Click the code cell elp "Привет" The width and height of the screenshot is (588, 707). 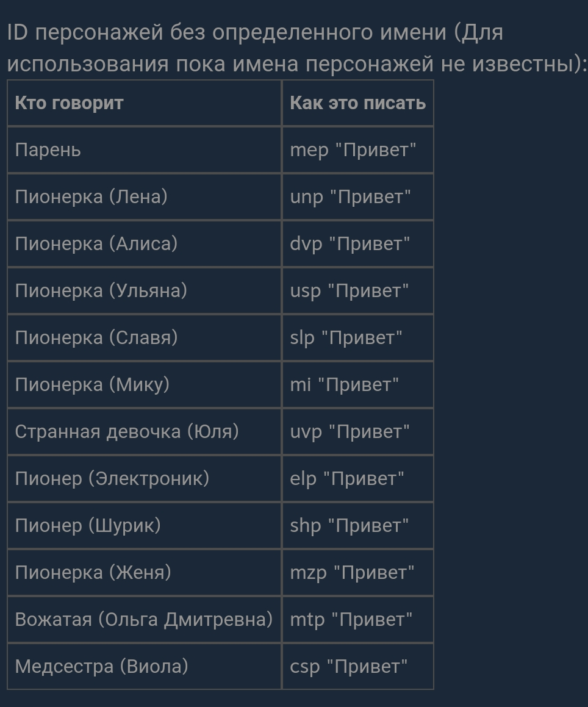tap(346, 479)
